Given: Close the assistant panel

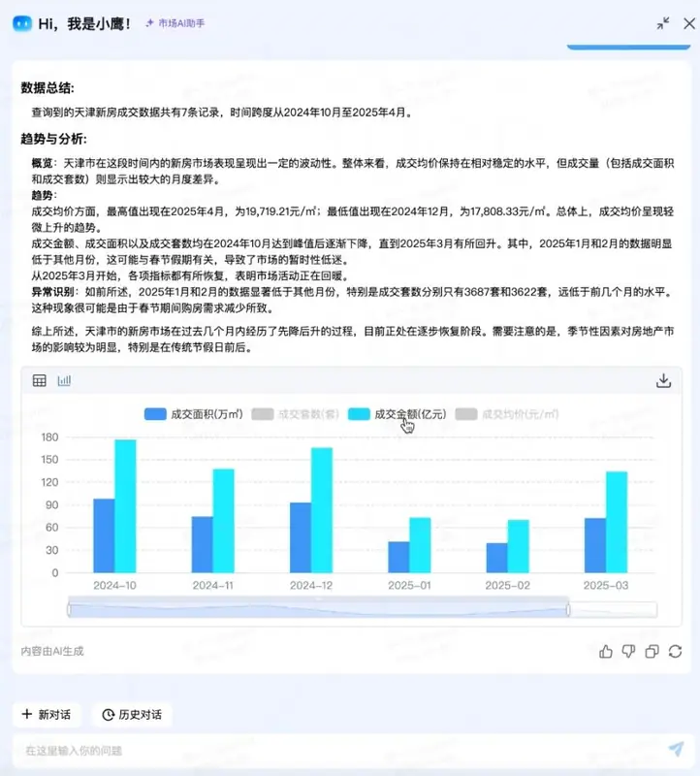Looking at the screenshot, I should tap(689, 23).
